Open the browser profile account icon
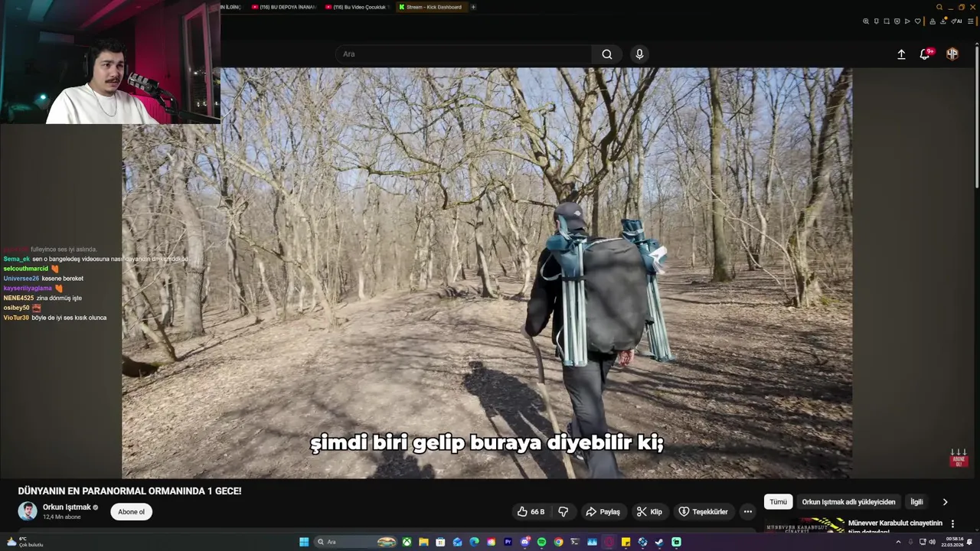Viewport: 980px width, 551px height. point(933,21)
